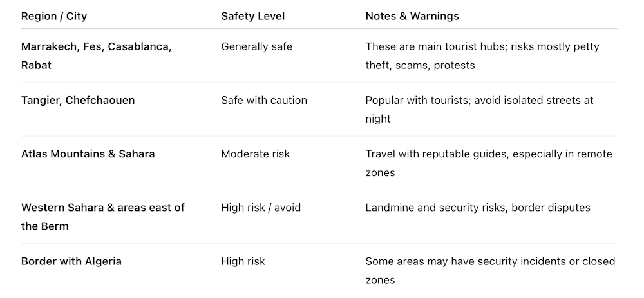Click the High risk / avoid cell
644x298 pixels.
(261, 207)
